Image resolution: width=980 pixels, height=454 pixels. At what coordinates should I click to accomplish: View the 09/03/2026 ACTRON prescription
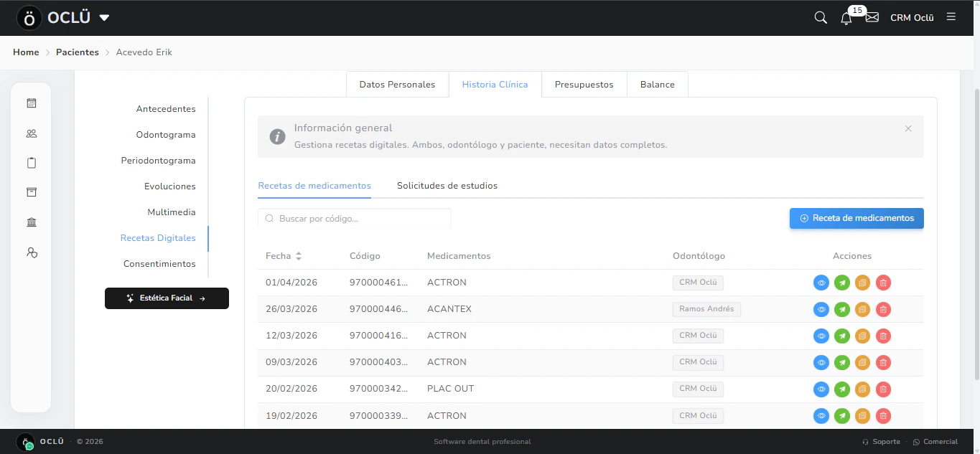coord(821,362)
